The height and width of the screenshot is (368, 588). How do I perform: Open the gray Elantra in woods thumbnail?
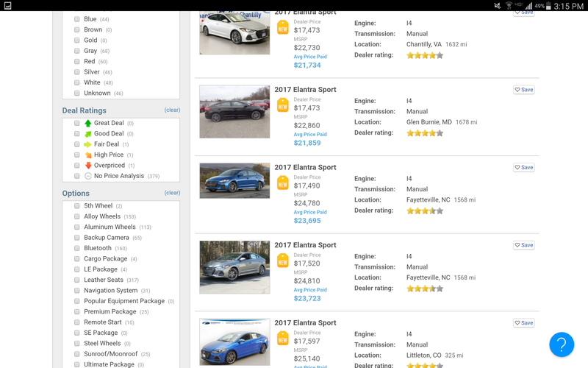(234, 267)
